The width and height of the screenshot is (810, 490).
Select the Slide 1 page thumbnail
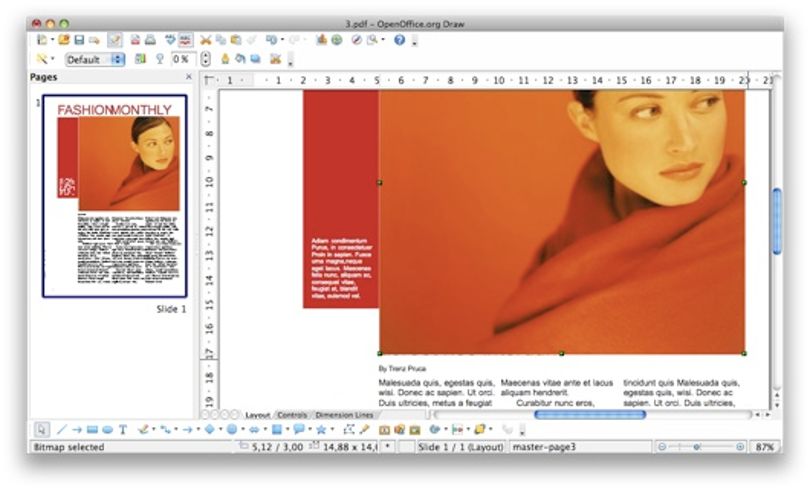[115, 196]
